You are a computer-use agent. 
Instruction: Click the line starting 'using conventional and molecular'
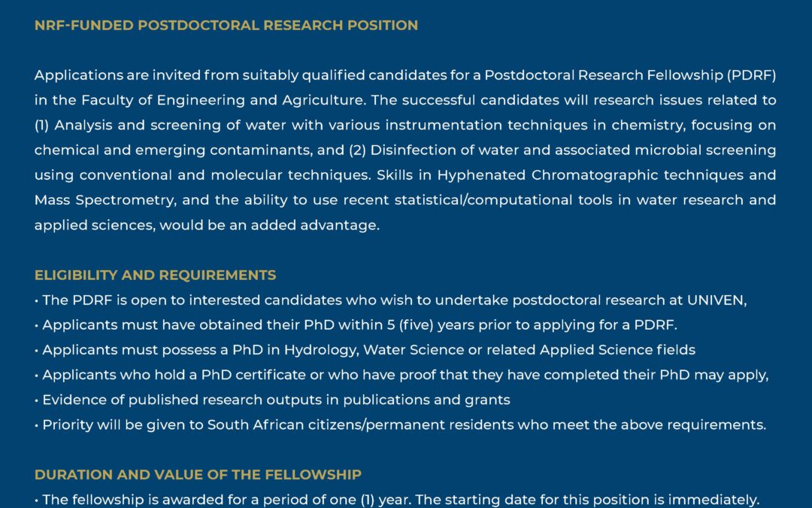click(404, 175)
